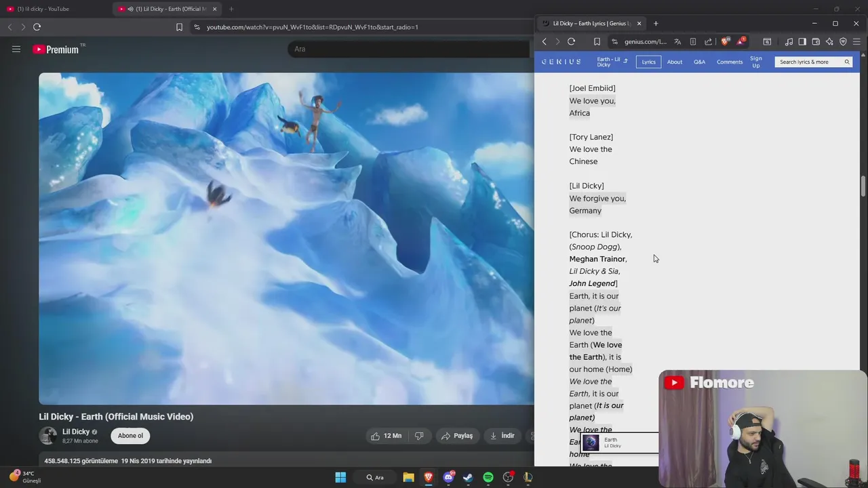Open a new tab in the YouTube window
This screenshot has height=488, width=868.
(x=231, y=9)
